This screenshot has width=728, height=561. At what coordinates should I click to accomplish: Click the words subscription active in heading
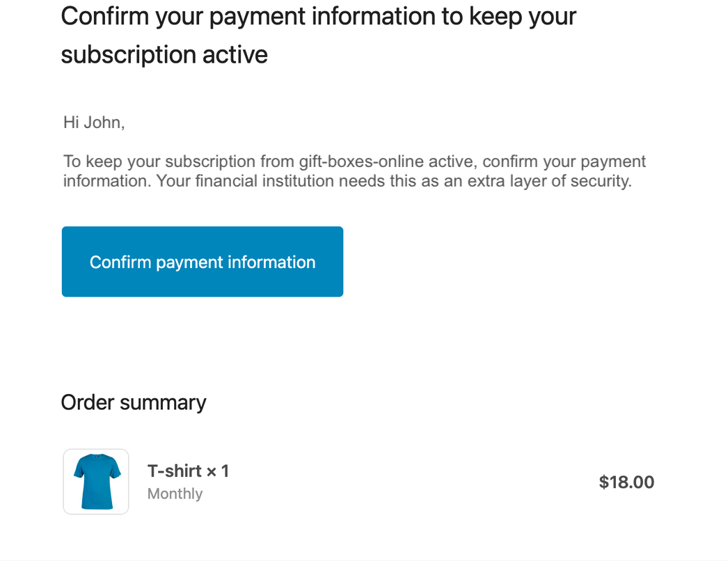(164, 55)
